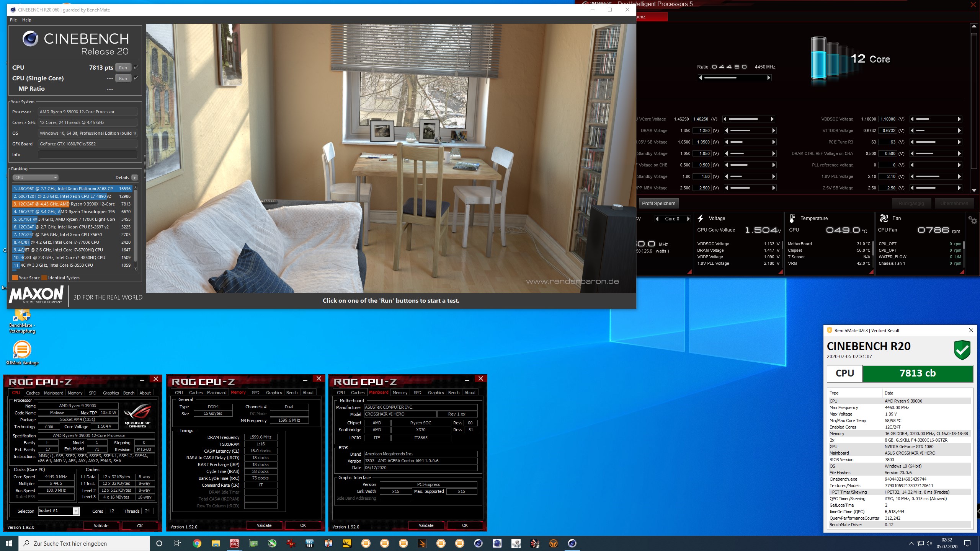Launch Google Chrome from taskbar
980x551 pixels.
coord(197,543)
